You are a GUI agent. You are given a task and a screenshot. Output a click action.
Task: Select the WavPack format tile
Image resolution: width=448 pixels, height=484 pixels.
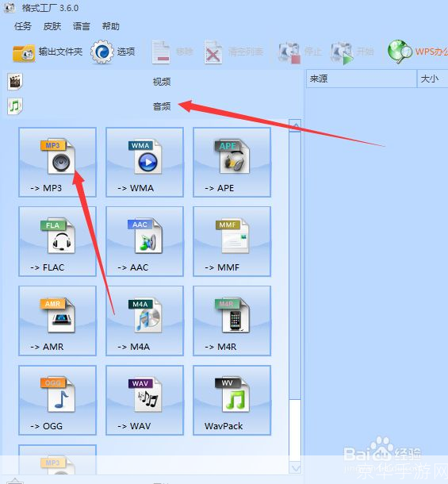[x=232, y=401]
